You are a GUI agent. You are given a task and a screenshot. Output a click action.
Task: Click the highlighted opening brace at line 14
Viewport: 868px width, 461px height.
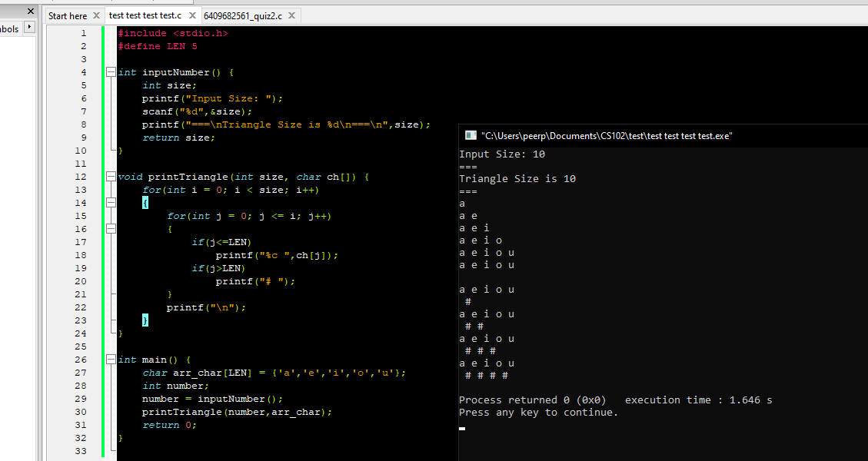pos(145,203)
